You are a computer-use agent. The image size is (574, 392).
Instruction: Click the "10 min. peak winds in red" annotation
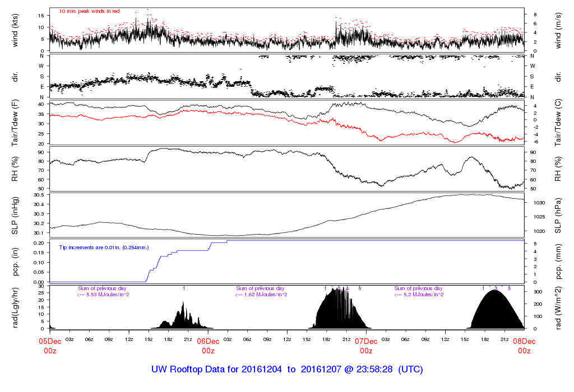coord(90,11)
